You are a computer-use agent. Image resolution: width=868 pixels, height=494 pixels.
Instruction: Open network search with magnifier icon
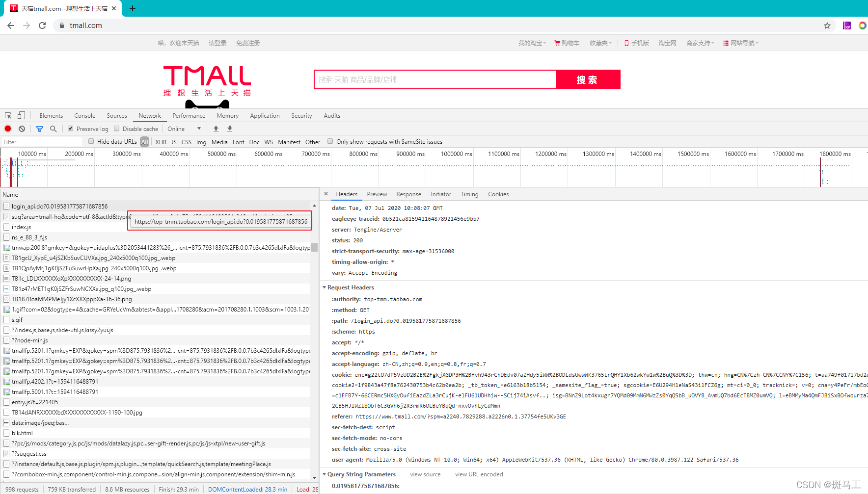point(53,129)
